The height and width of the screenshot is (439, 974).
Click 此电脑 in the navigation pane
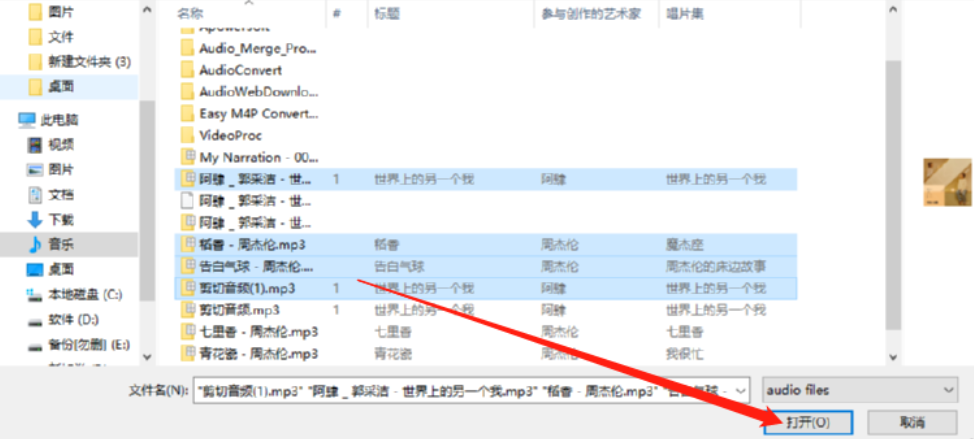[48, 120]
